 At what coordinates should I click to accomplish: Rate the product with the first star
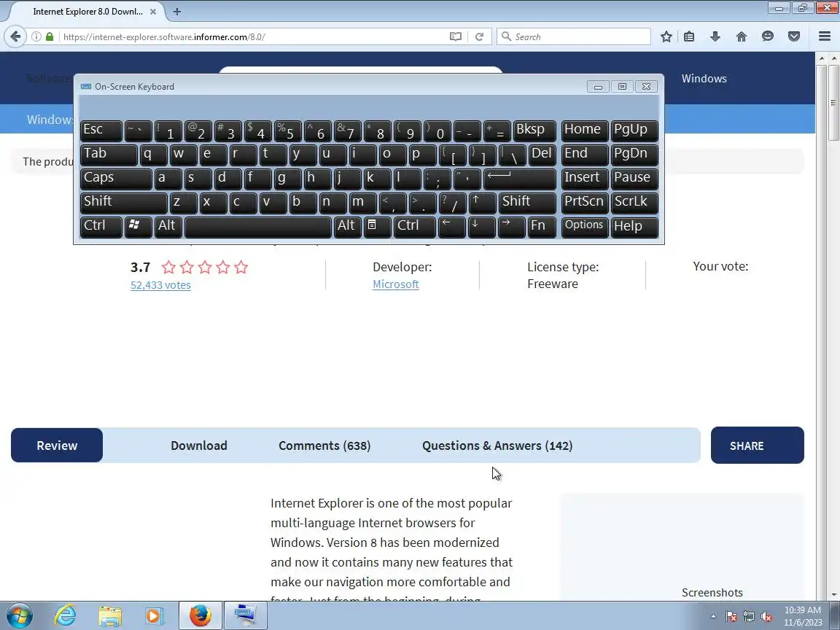(168, 267)
